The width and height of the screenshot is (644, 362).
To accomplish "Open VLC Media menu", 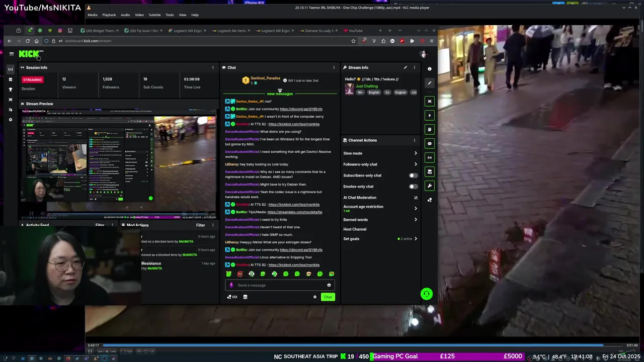I will [x=93, y=15].
